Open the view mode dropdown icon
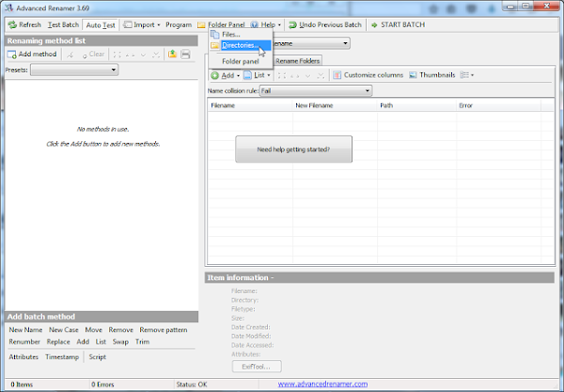 click(x=467, y=75)
